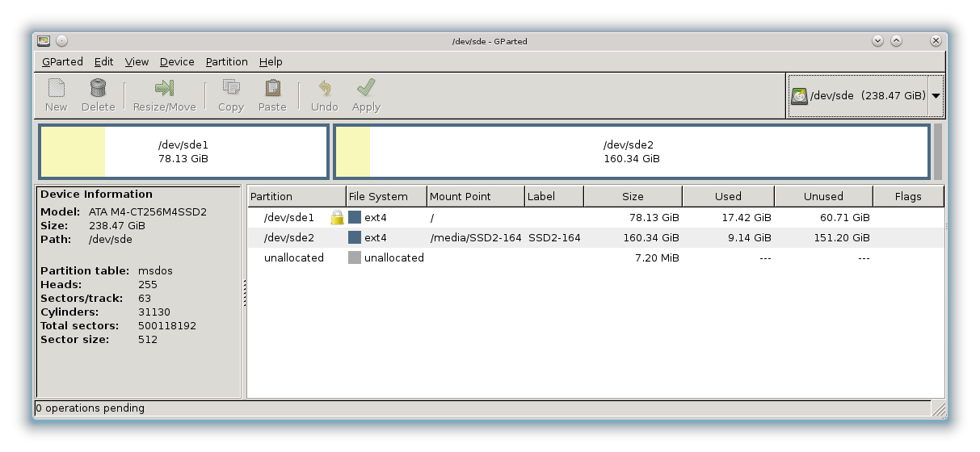The height and width of the screenshot is (452, 980).
Task: Click the ext4 color swatch for /dev/sde2
Action: pos(355,238)
